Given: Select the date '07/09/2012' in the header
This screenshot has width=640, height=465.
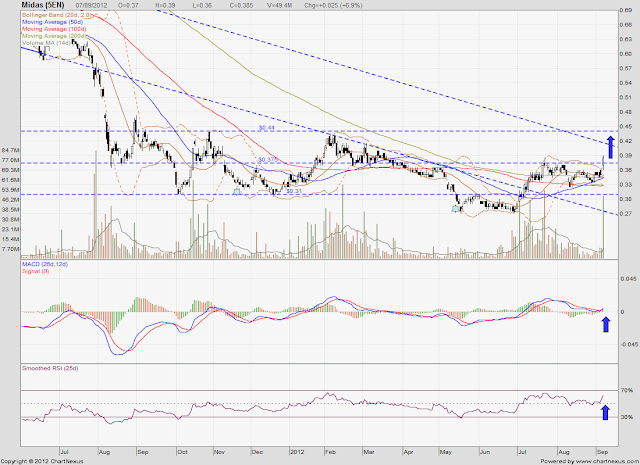Looking at the screenshot, I should 92,6.
